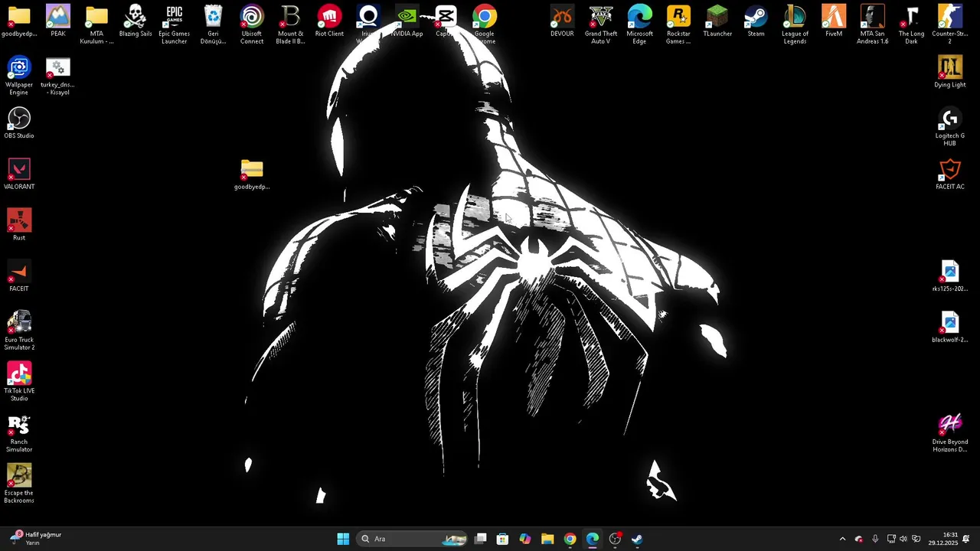Select the blackwolf-2... image file
Viewport: 980px width, 551px height.
950,327
